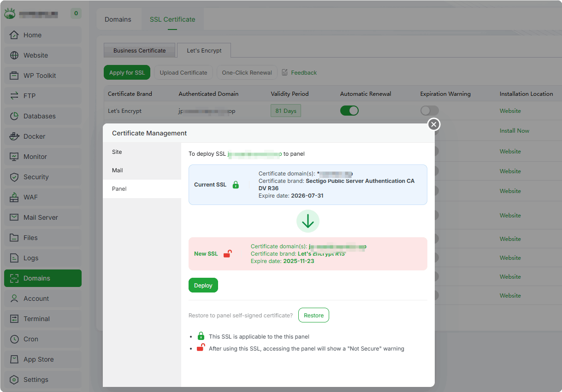Click the 81 Days validity badge
Image resolution: width=562 pixels, height=392 pixels.
pos(286,111)
